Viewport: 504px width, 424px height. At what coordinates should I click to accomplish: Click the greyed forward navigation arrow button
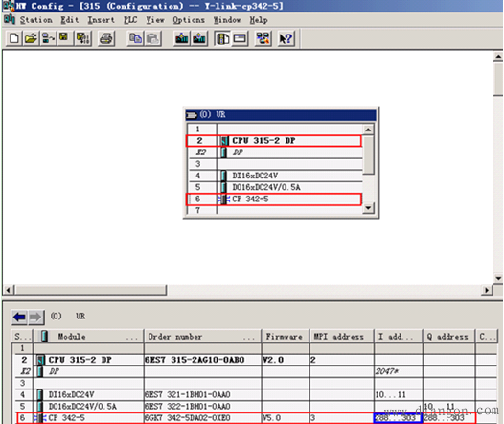(x=35, y=318)
